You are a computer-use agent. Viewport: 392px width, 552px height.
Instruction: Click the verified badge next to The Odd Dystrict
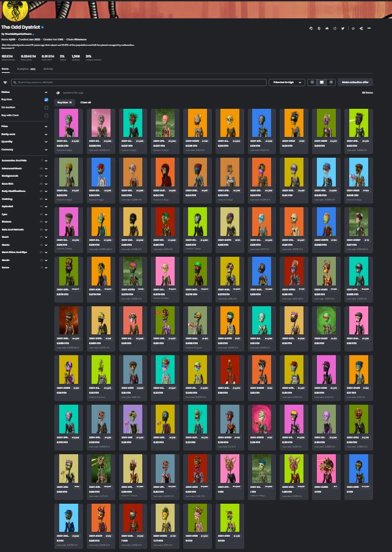43,27
